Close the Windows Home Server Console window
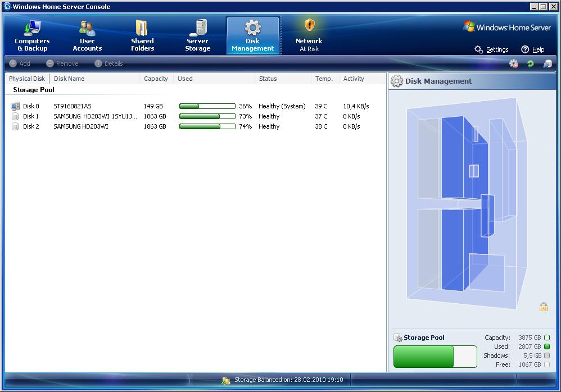Image resolution: width=561 pixels, height=392 pixels. point(553,6)
